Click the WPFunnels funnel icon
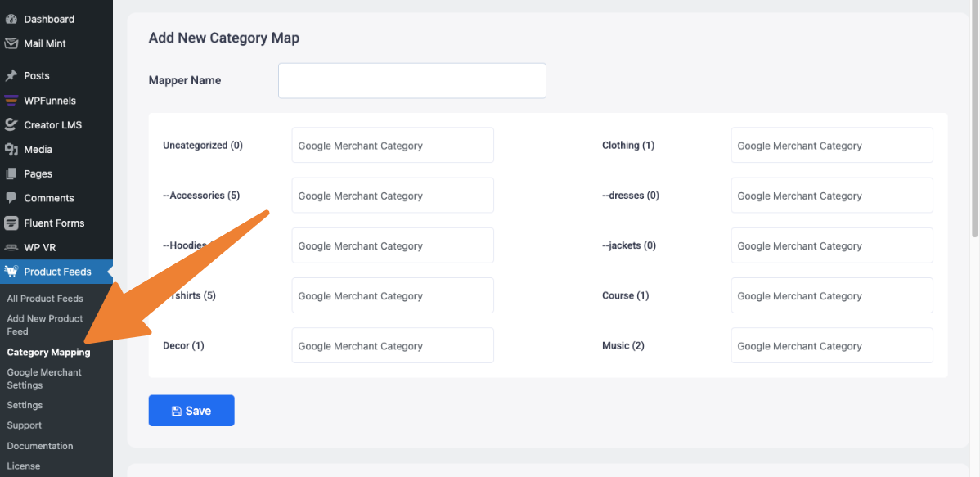 (11, 101)
